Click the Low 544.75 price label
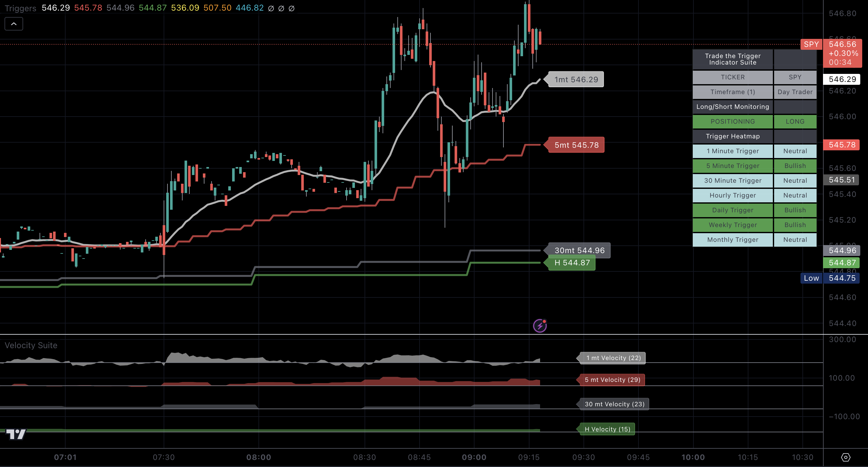The image size is (868, 467). [830, 278]
